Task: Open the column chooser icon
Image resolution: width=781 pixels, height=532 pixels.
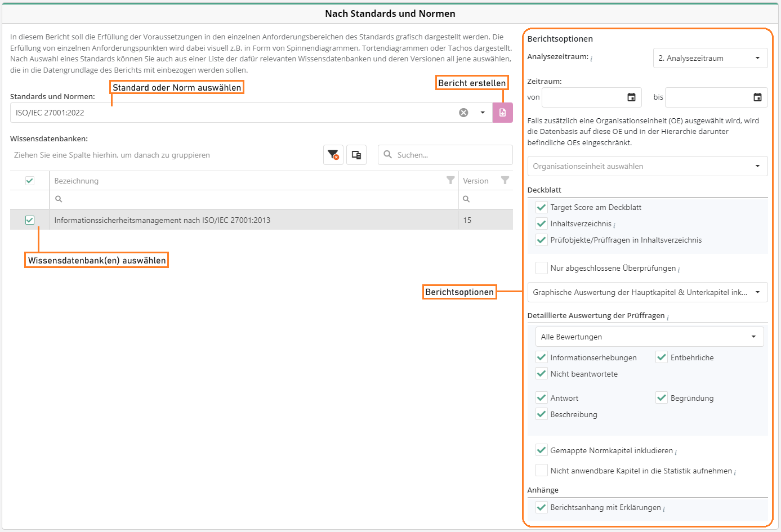Action: coord(356,155)
